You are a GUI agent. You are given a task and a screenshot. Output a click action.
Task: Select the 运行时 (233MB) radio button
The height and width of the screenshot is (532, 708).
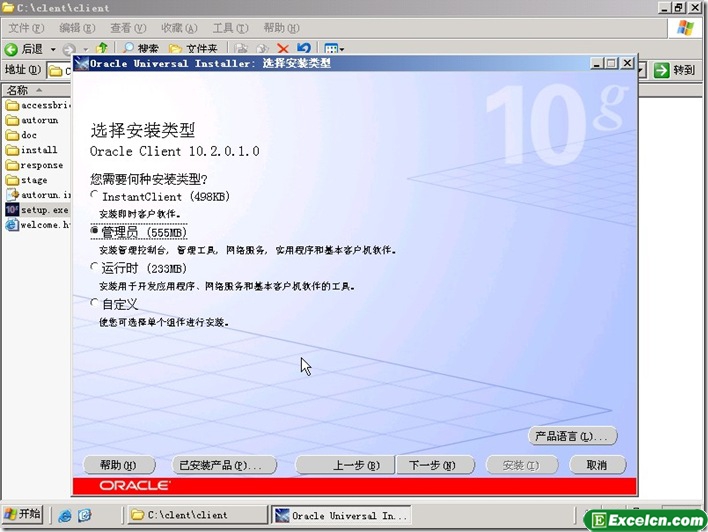94,267
